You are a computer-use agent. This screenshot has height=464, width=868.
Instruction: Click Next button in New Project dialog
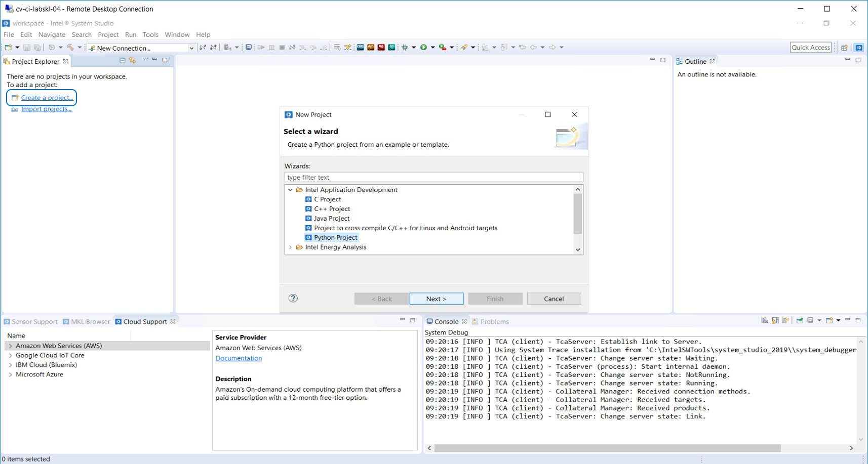point(437,299)
